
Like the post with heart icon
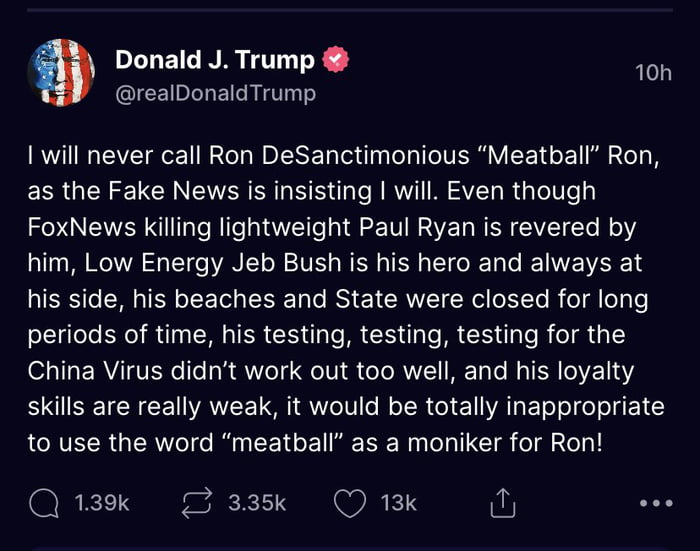350,503
